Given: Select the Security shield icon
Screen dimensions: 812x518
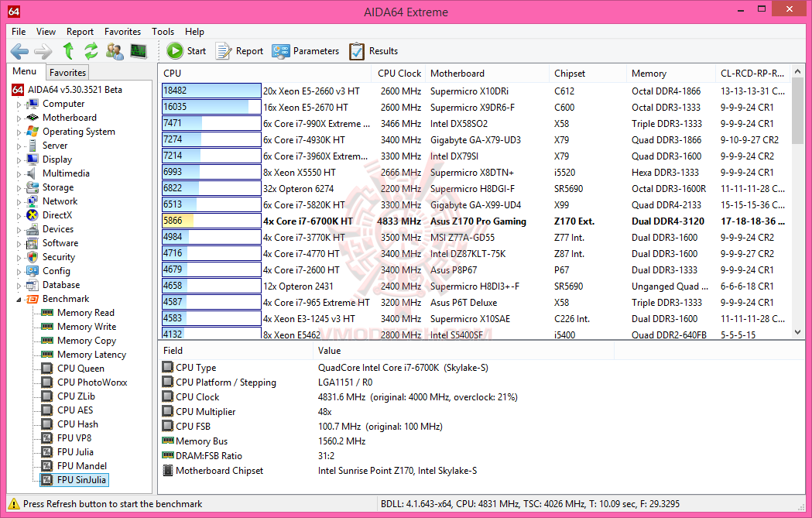Looking at the screenshot, I should tap(32, 257).
